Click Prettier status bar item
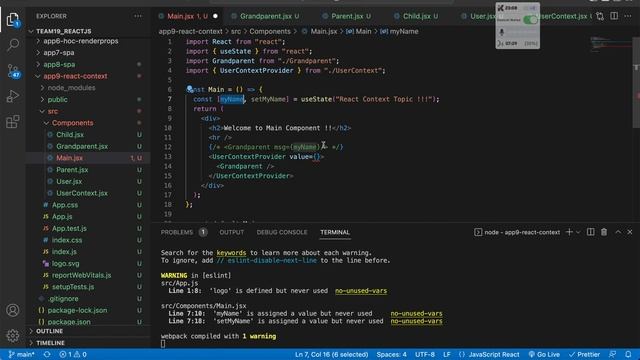 pos(584,354)
